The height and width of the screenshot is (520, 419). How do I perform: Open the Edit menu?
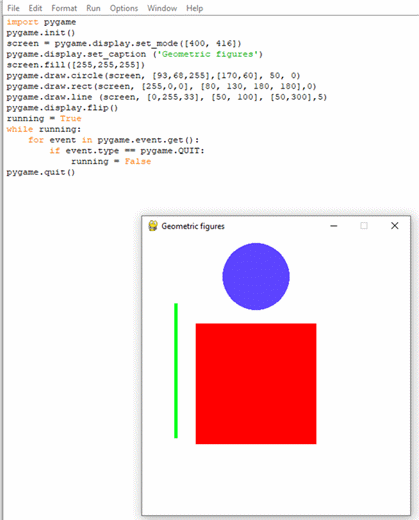tap(35, 8)
